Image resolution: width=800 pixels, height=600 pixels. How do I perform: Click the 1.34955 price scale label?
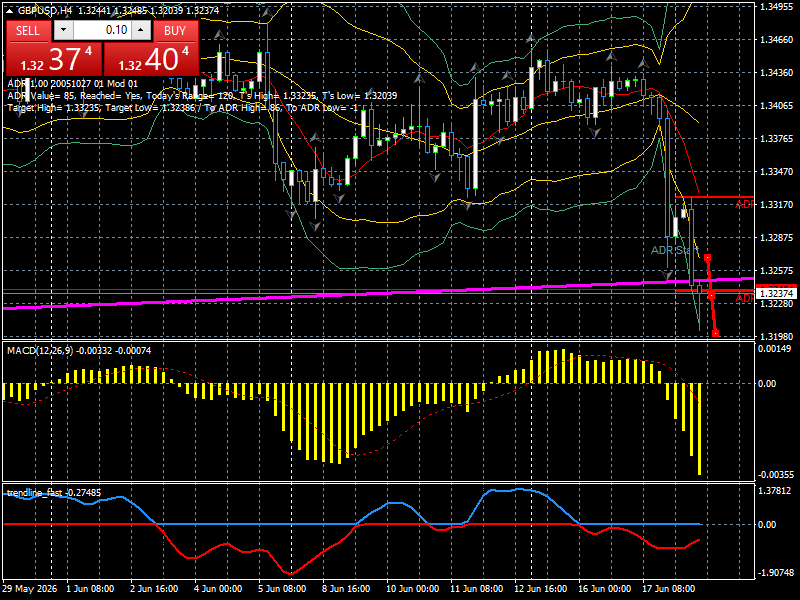click(x=777, y=7)
